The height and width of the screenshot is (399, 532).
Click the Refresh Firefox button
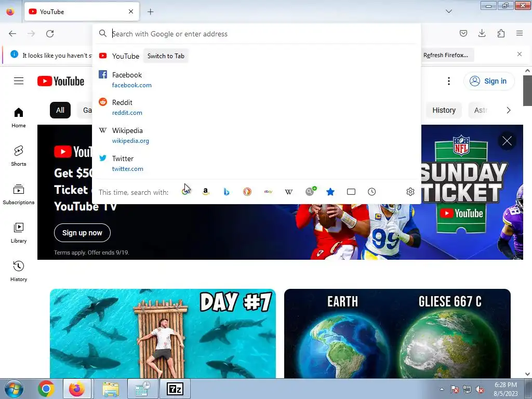pyautogui.click(x=446, y=55)
